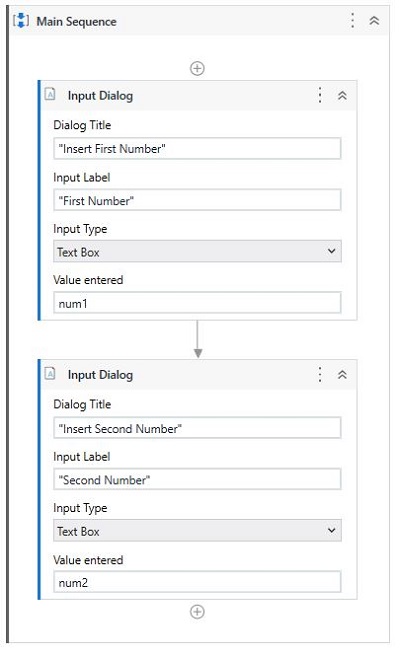The image size is (400, 655).
Task: Add activity via bottom plus icon
Action: [197, 612]
